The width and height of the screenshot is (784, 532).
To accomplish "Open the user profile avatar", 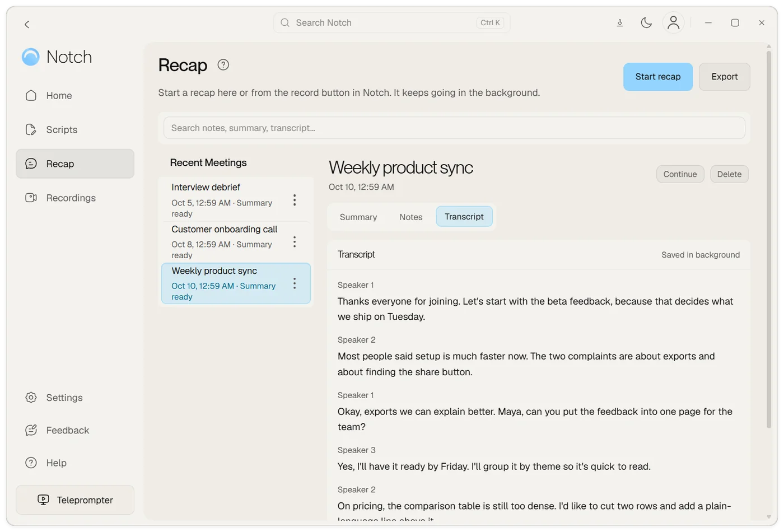I will [674, 23].
